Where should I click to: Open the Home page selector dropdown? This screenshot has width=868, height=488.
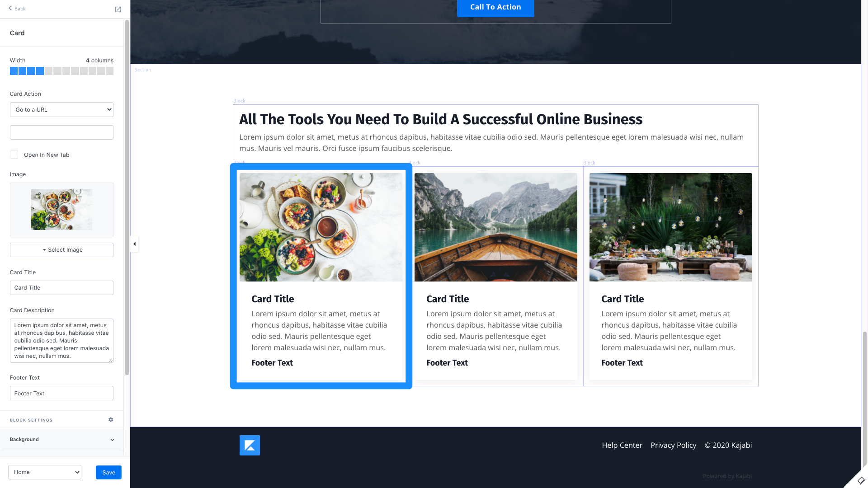(x=45, y=472)
